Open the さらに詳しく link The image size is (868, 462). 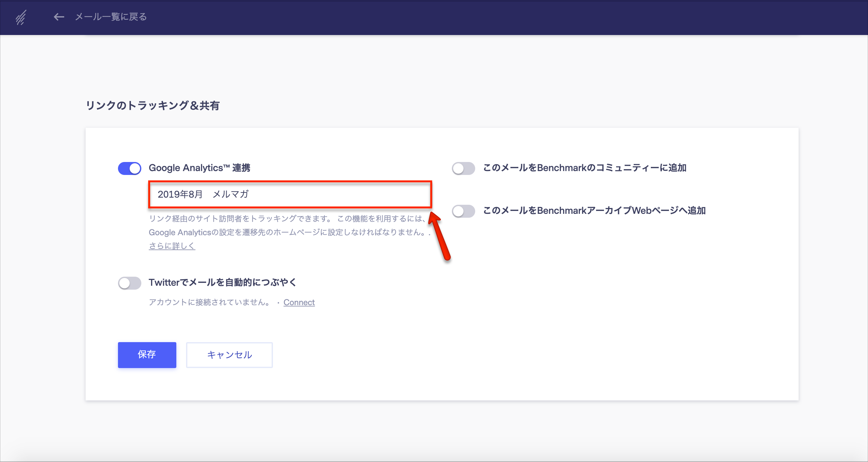pos(172,246)
